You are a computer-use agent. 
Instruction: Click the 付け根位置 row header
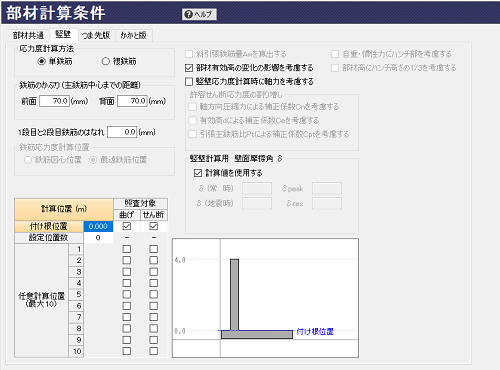[49, 226]
